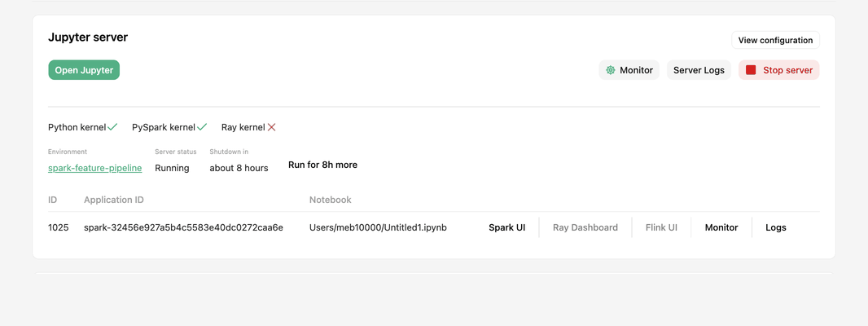Click the Python kernel label

click(x=77, y=127)
